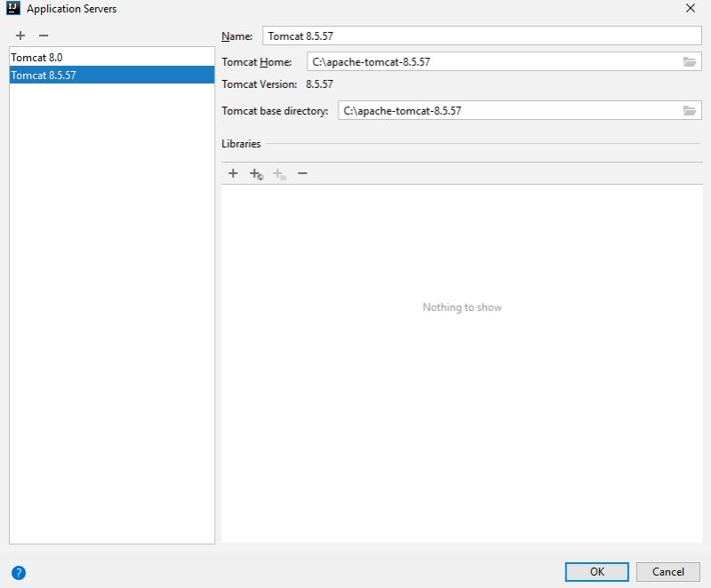Remove library with the minus icon

(302, 173)
